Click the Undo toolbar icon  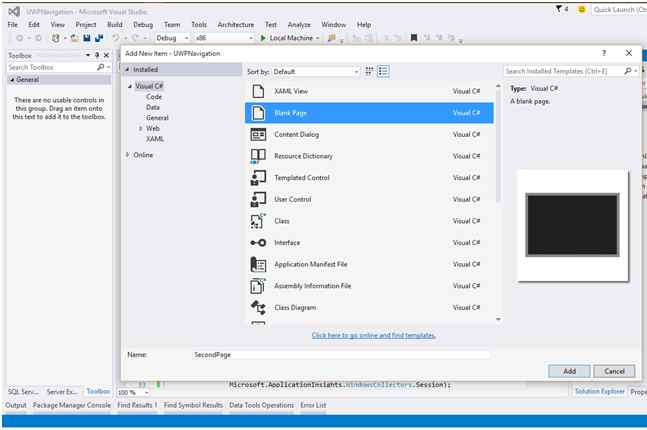point(116,38)
